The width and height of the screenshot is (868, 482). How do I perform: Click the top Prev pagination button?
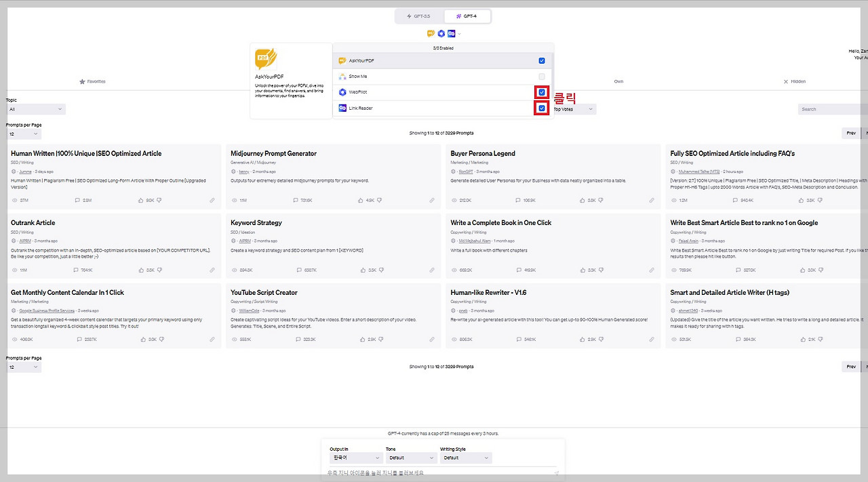coord(851,134)
